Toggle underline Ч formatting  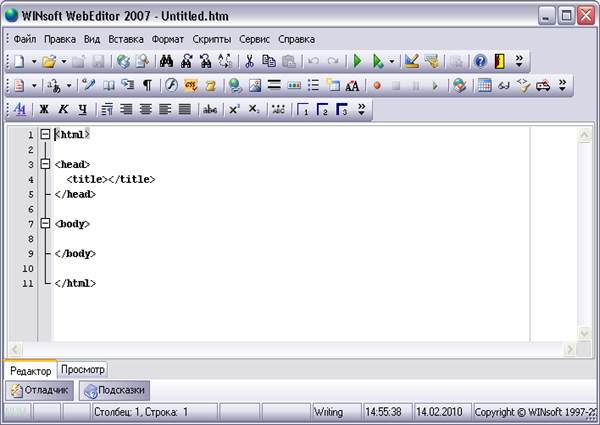pyautogui.click(x=83, y=110)
